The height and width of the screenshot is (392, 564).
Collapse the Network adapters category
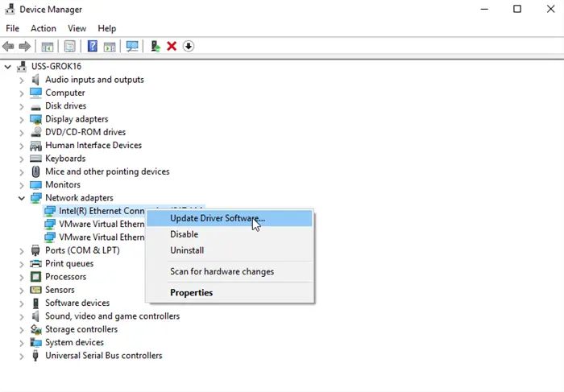[22, 198]
